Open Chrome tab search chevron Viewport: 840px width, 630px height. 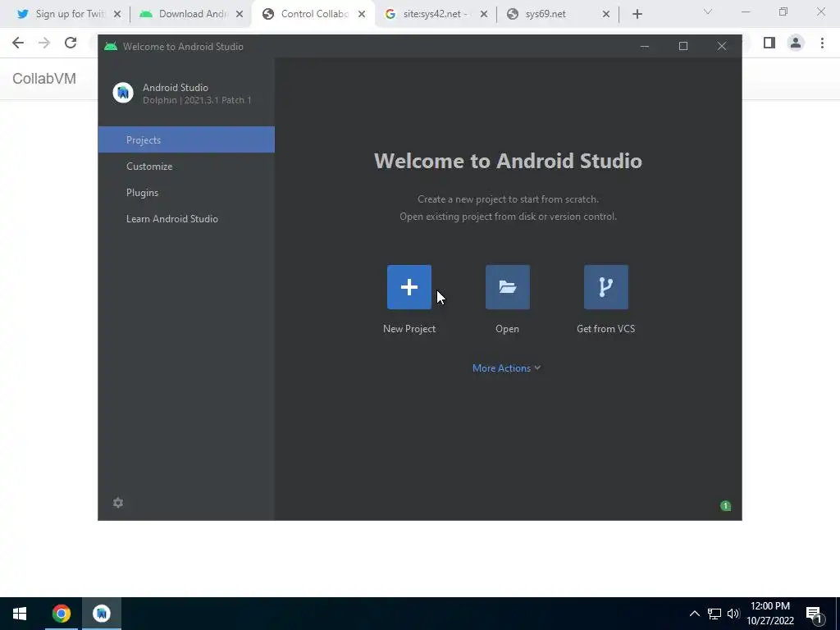[708, 11]
